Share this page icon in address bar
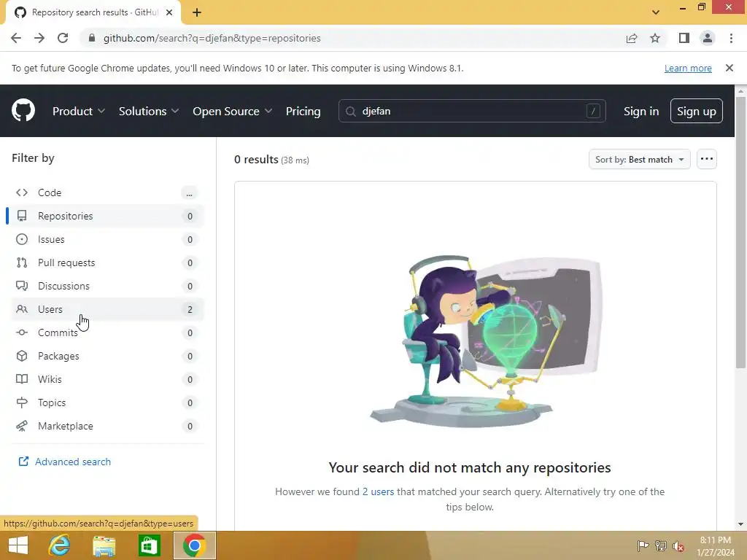Image resolution: width=747 pixels, height=560 pixels. pos(632,38)
